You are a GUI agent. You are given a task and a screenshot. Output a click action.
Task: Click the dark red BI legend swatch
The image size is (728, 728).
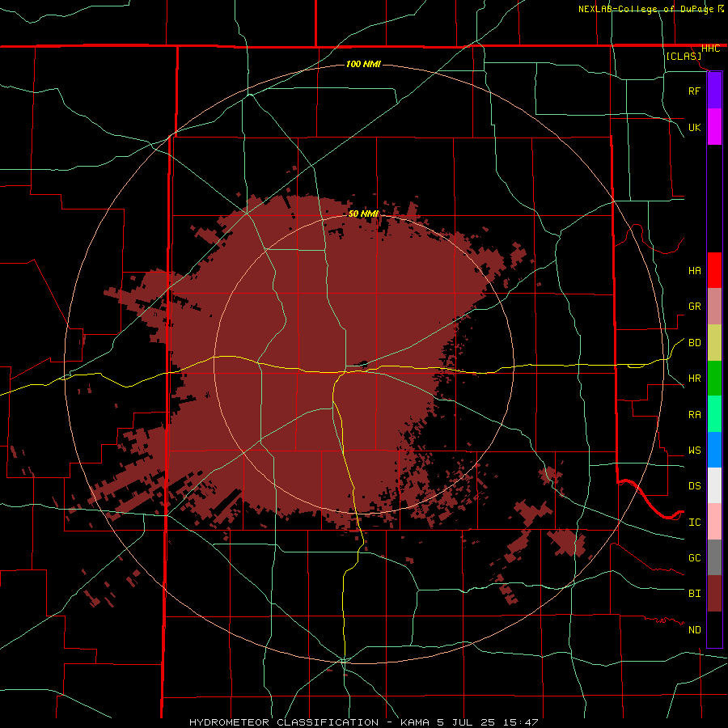click(714, 594)
